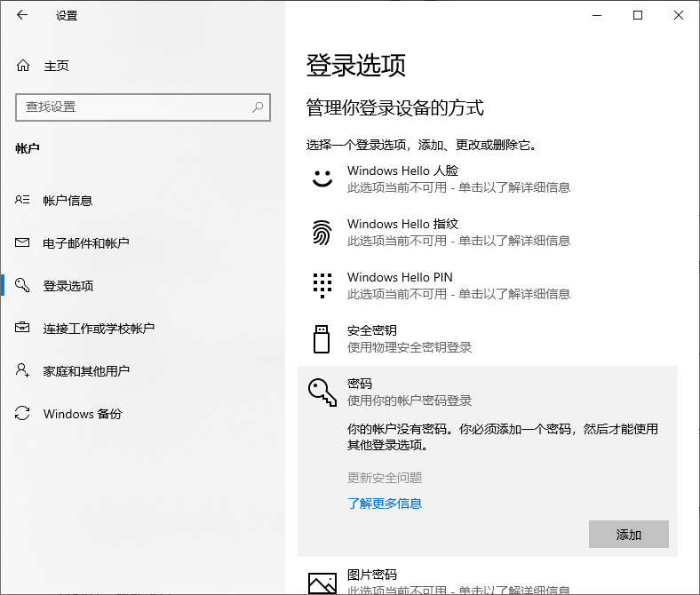The image size is (700, 595).
Task: Open 了解更多信息 link
Action: pos(385,504)
